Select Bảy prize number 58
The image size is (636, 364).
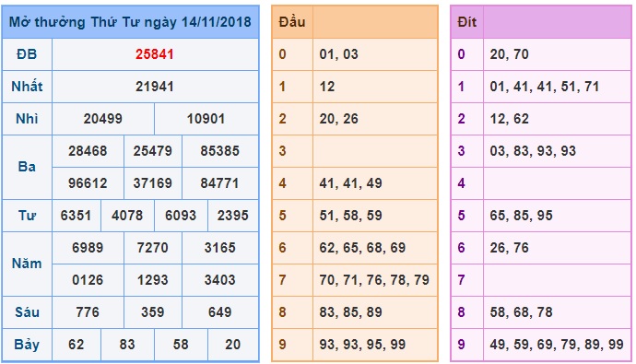181,345
